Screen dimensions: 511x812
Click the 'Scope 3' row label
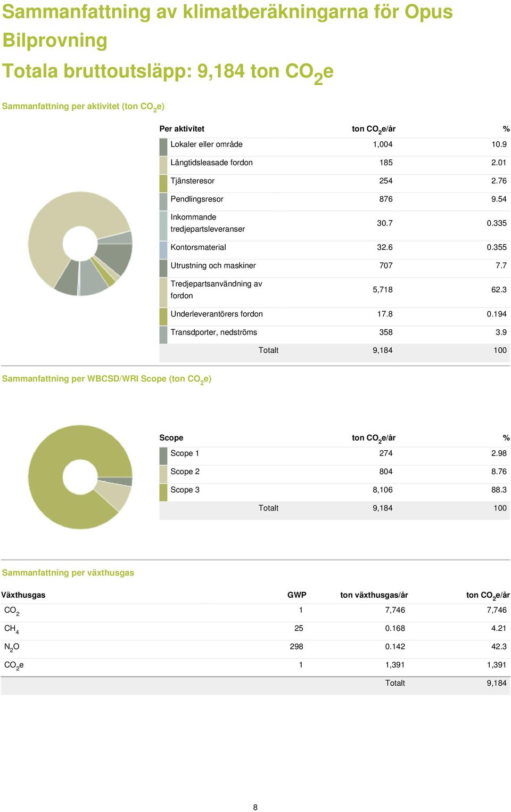[x=185, y=490]
